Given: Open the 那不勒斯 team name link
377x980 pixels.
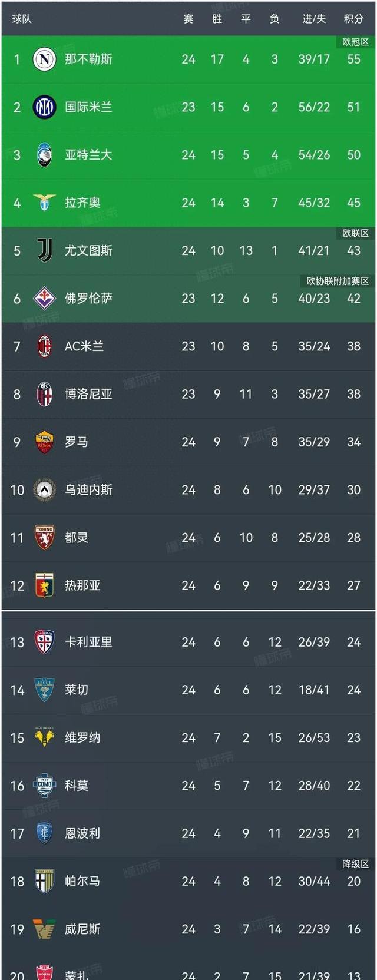Looking at the screenshot, I should point(88,59).
